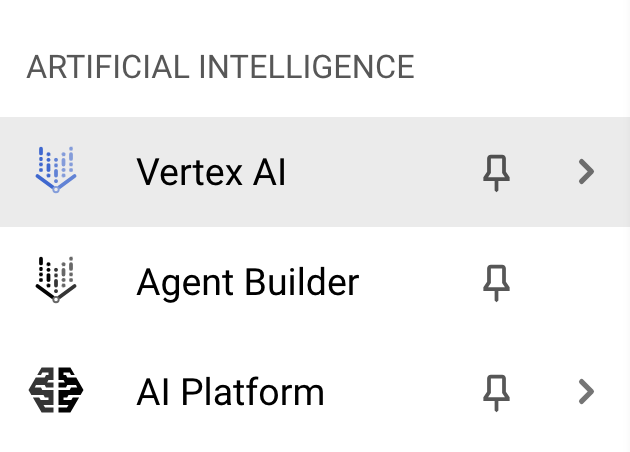Pin Agent Builder to the navigation menu

pyautogui.click(x=496, y=283)
